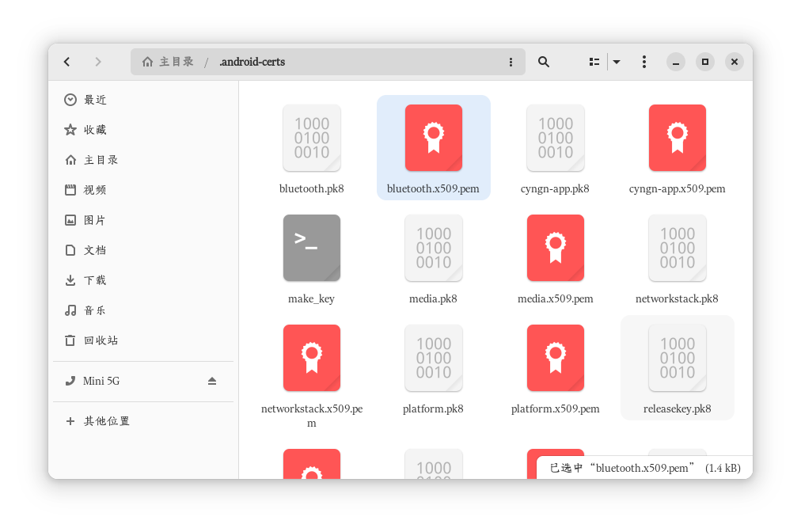Toggle list/grid view icon

pos(594,62)
